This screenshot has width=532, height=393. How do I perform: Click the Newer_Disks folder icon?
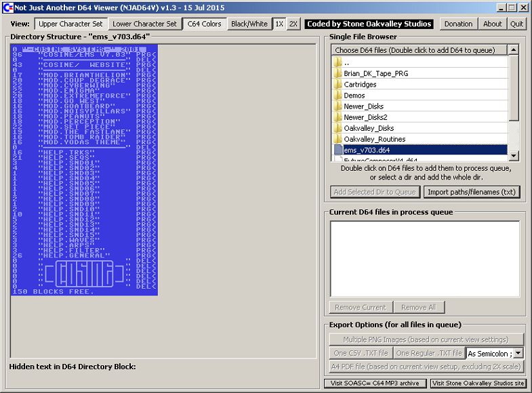(x=337, y=106)
